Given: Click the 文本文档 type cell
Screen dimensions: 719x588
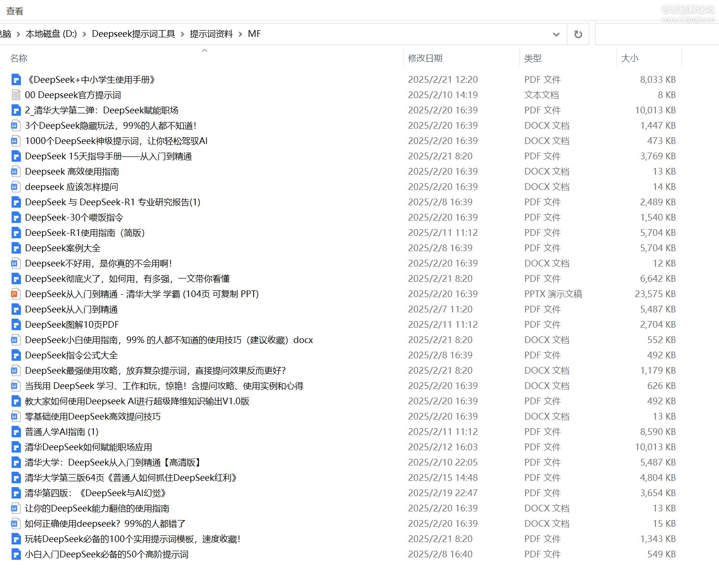Looking at the screenshot, I should (542, 95).
